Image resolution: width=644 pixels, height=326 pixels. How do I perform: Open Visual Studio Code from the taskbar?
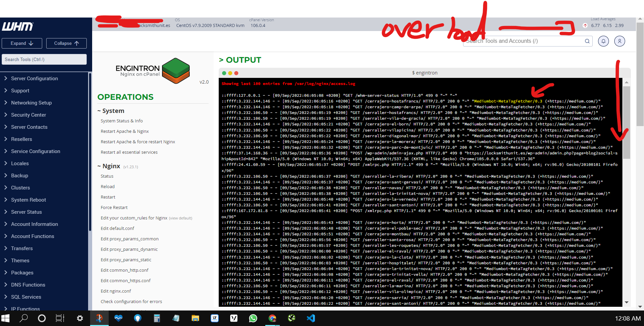click(x=311, y=318)
